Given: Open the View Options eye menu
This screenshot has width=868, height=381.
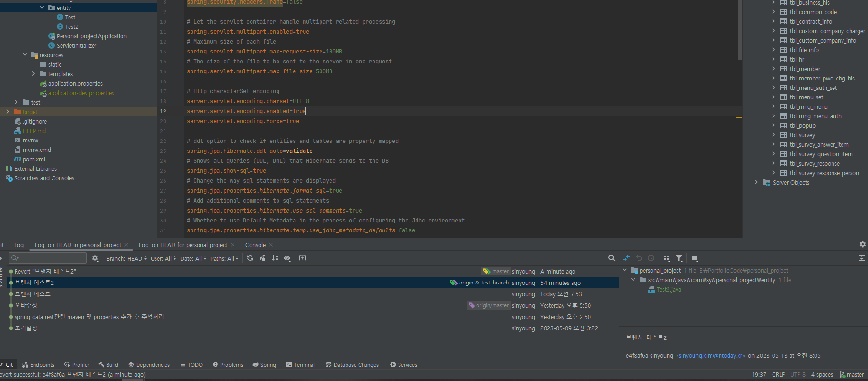Looking at the screenshot, I should (287, 258).
